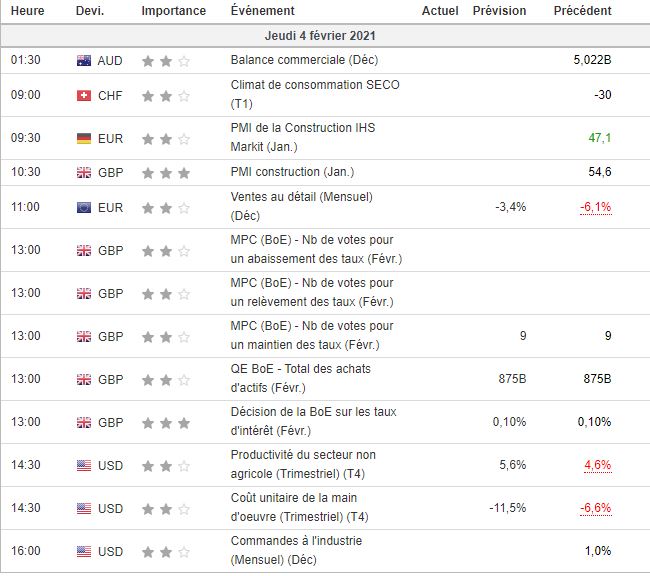Click the importance stars for Commandes à l'industrie
The image size is (650, 576).
166,551
